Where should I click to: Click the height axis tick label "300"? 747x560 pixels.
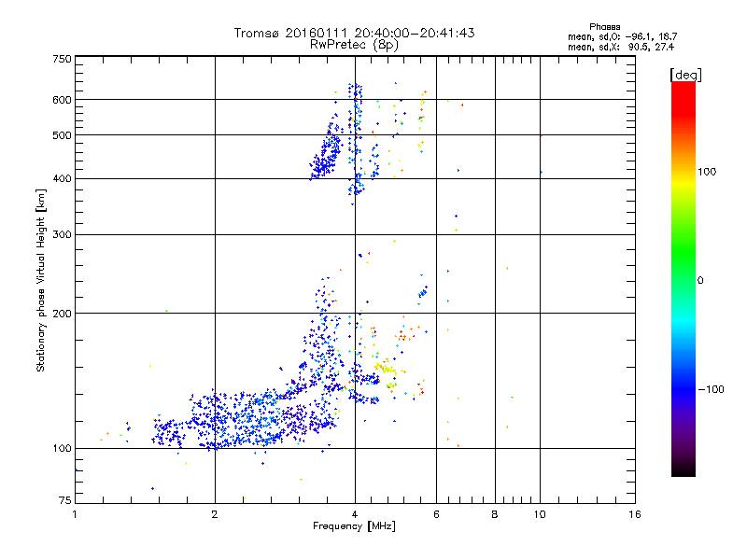[62, 235]
